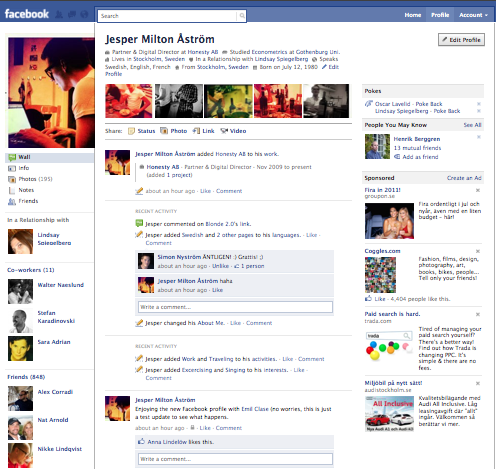
Task: Click Add as friend icon for Henrik
Action: (x=397, y=157)
